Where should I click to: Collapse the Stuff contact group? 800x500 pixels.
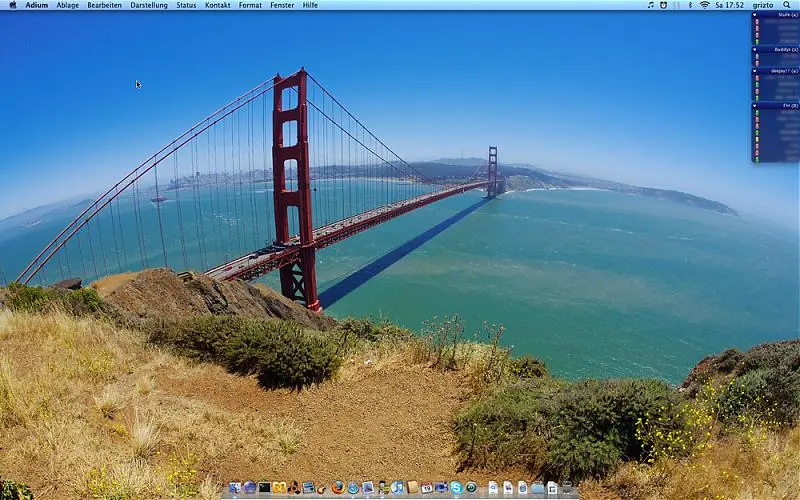755,15
